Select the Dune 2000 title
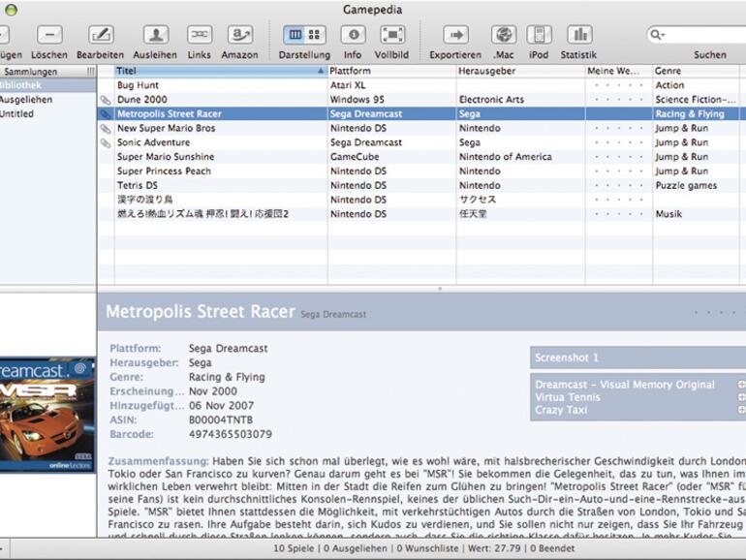746x560 pixels. pyautogui.click(x=142, y=100)
